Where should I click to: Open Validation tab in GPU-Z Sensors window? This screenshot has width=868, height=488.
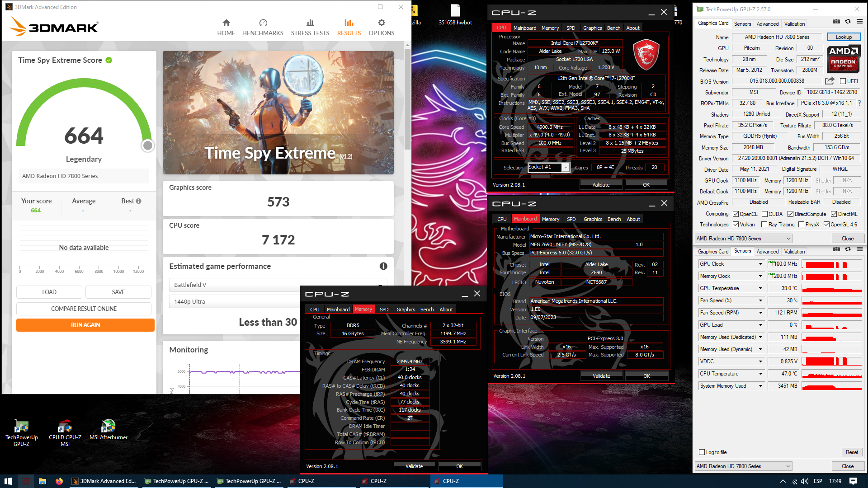click(x=794, y=252)
